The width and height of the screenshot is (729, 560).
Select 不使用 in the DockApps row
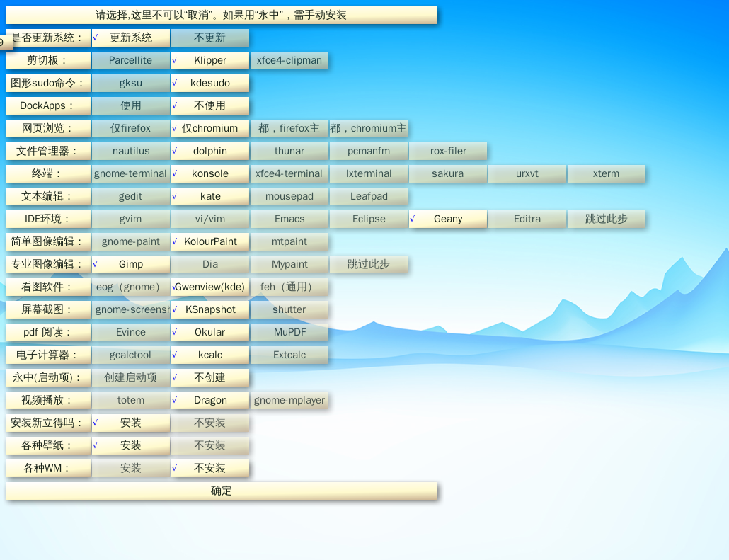[x=210, y=105]
